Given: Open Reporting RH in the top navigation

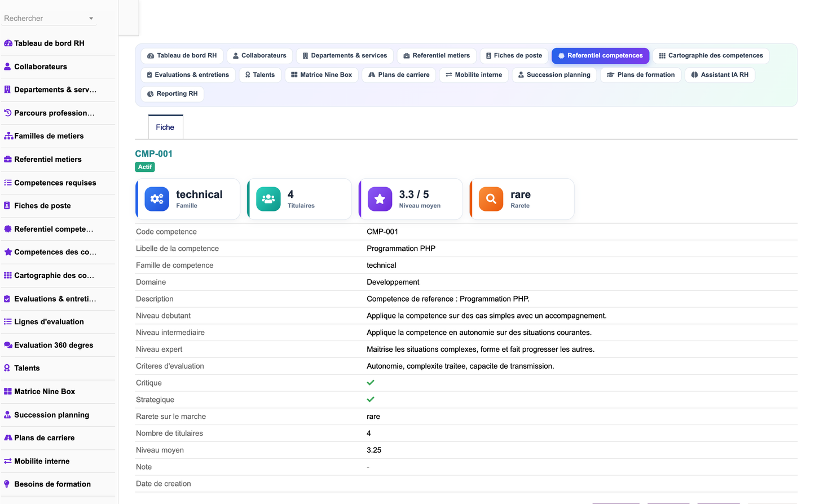Looking at the screenshot, I should [173, 94].
